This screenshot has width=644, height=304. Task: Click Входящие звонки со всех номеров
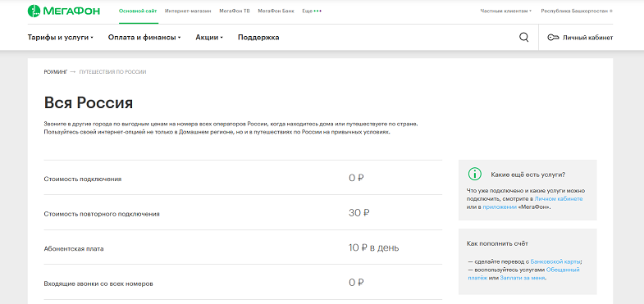(98, 284)
